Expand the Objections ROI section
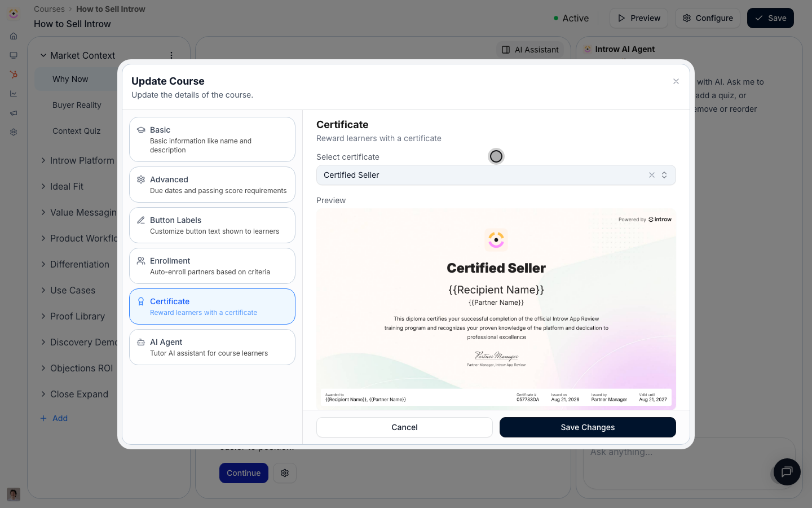Image resolution: width=812 pixels, height=508 pixels. (x=43, y=368)
